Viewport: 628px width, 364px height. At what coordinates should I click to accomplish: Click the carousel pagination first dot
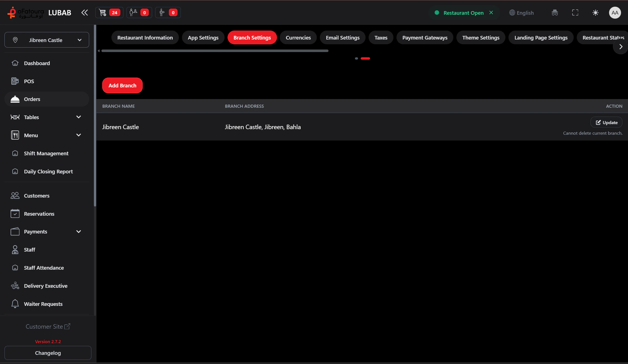point(356,58)
